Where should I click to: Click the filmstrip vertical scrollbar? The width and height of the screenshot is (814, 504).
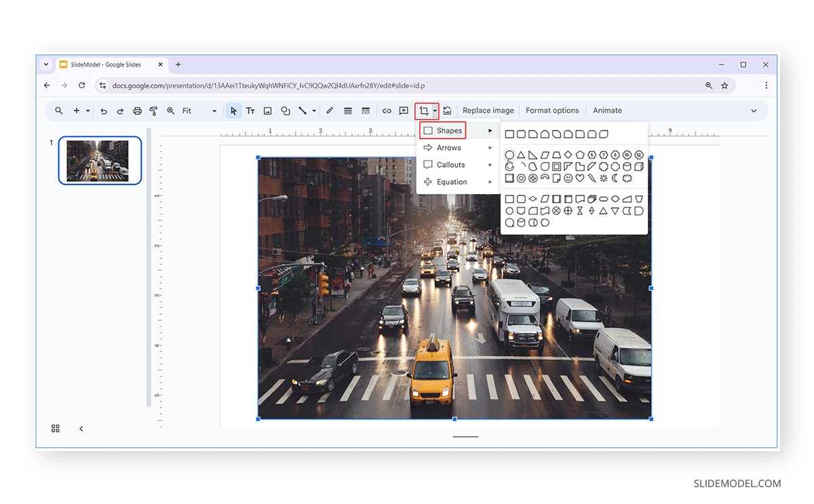[x=149, y=267]
